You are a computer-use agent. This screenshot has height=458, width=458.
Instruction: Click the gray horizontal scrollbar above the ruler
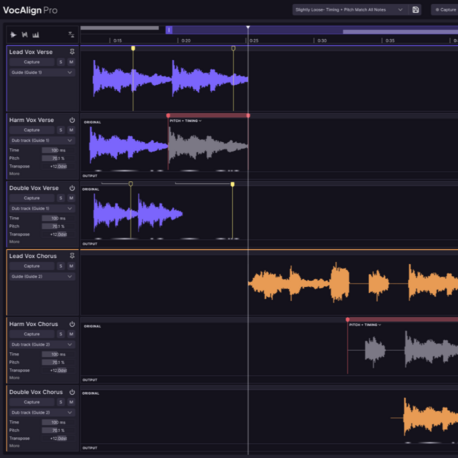[120, 28]
